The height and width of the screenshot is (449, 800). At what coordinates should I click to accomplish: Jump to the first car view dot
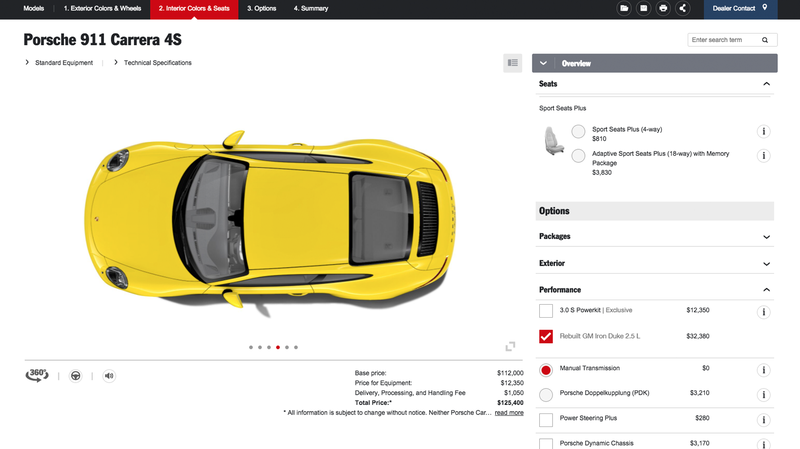251,347
